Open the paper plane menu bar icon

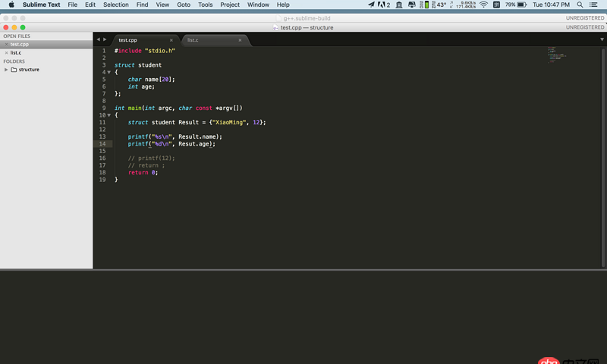371,5
